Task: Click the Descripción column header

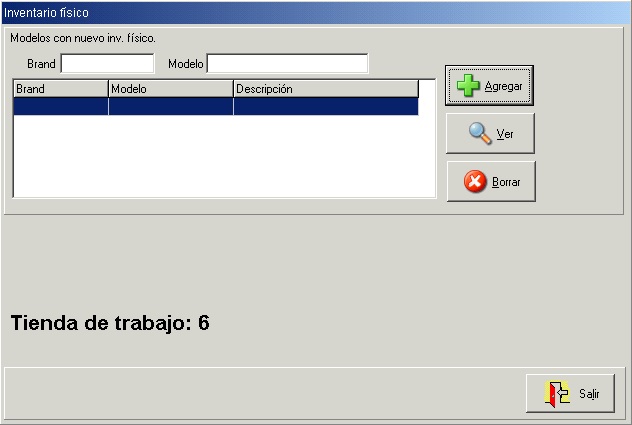Action: tap(326, 89)
